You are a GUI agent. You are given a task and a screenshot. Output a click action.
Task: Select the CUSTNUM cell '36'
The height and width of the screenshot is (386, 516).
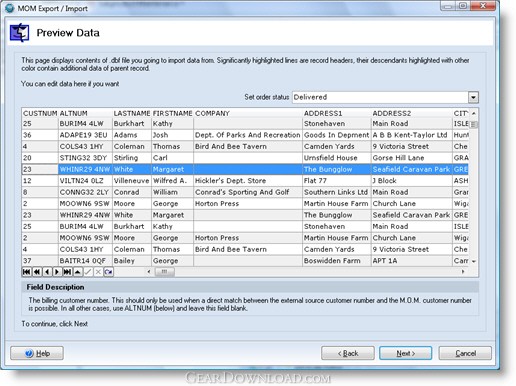40,135
